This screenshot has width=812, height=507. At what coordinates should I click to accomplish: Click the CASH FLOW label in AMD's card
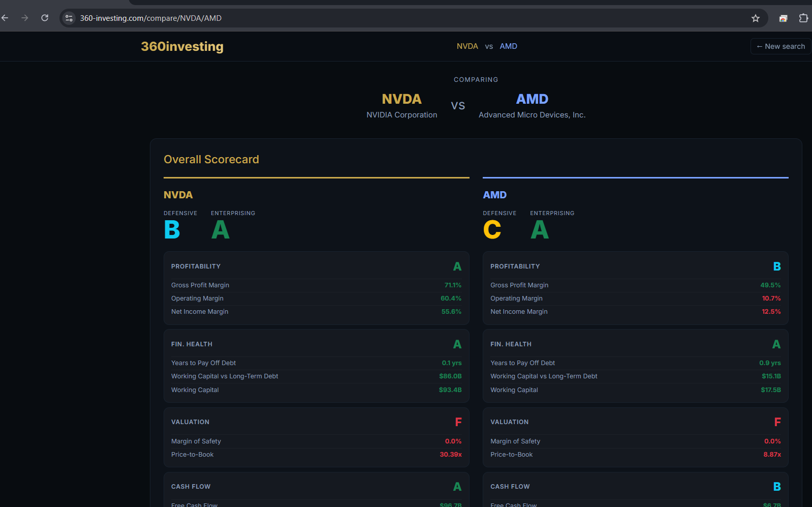pyautogui.click(x=510, y=487)
